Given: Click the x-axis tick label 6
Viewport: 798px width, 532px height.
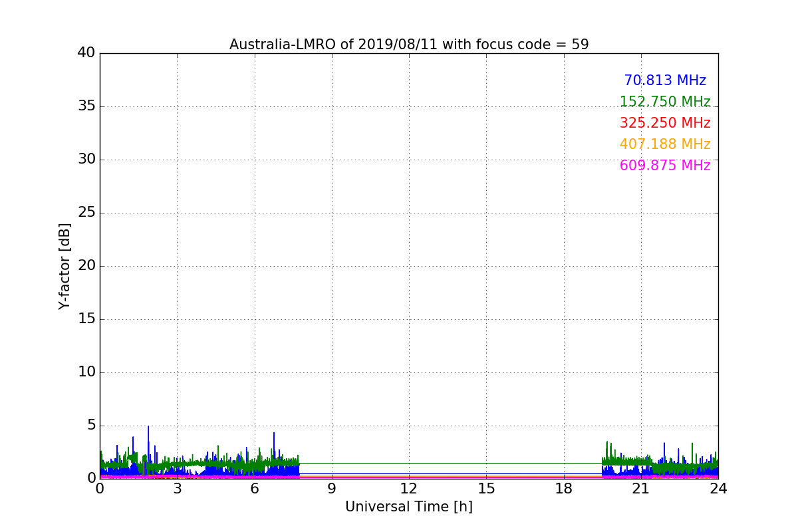Looking at the screenshot, I should [255, 489].
